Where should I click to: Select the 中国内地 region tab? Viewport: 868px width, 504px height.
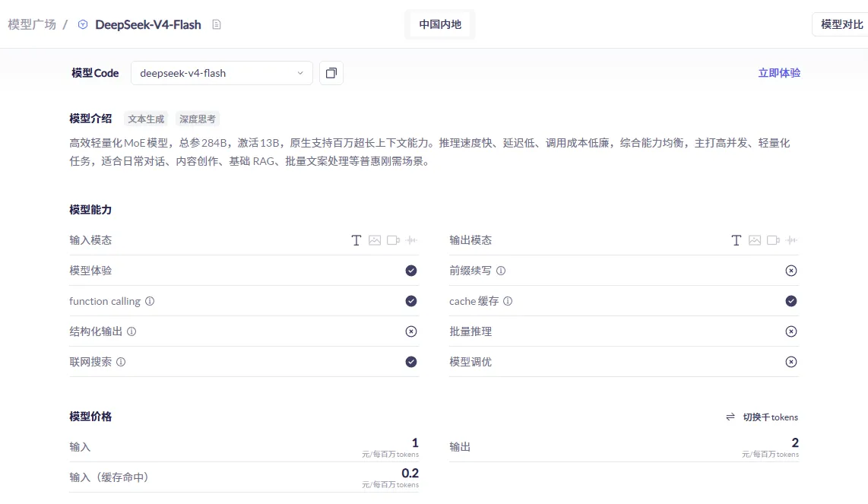coord(440,24)
